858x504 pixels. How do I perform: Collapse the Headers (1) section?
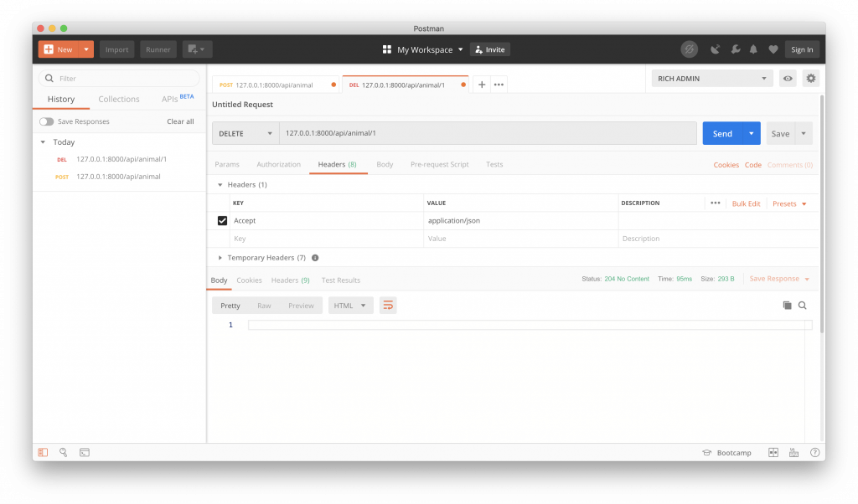[220, 185]
